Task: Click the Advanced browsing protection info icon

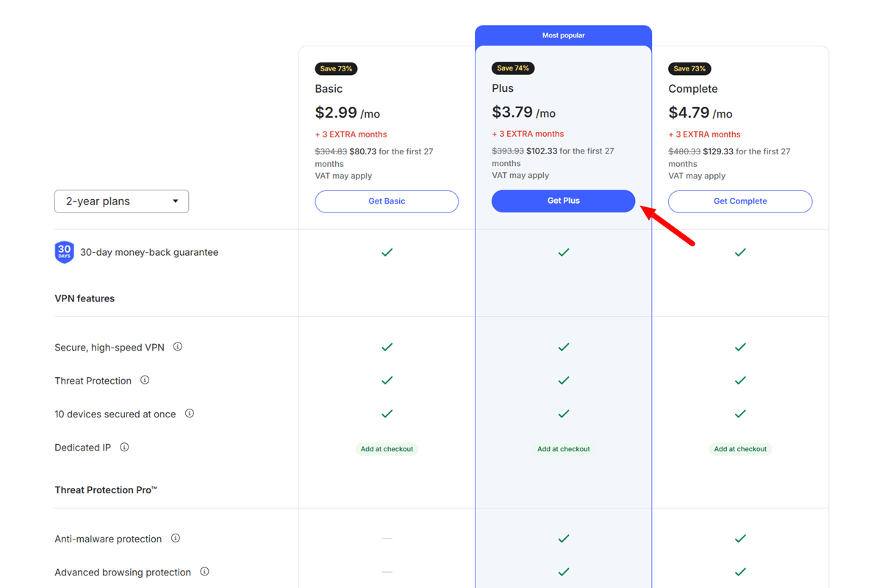Action: pyautogui.click(x=204, y=572)
